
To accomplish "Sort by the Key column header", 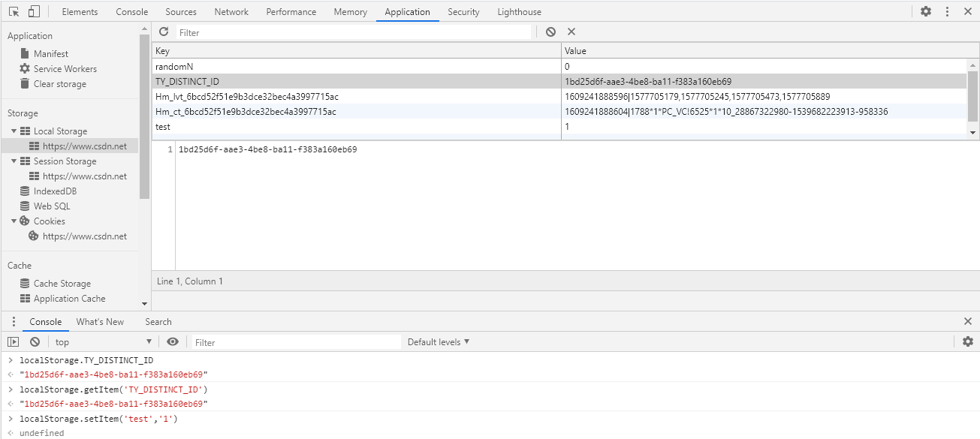I will (356, 51).
